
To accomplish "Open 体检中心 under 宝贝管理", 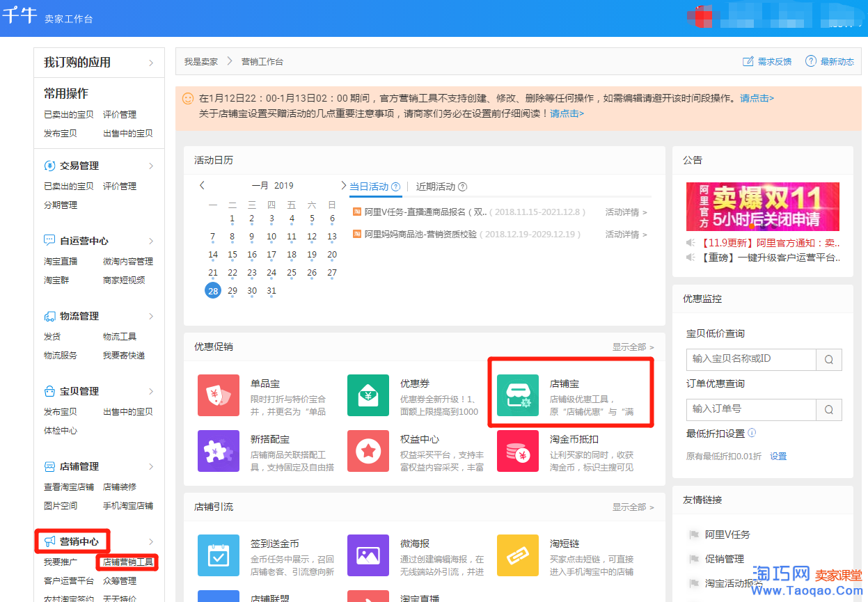I will (61, 430).
